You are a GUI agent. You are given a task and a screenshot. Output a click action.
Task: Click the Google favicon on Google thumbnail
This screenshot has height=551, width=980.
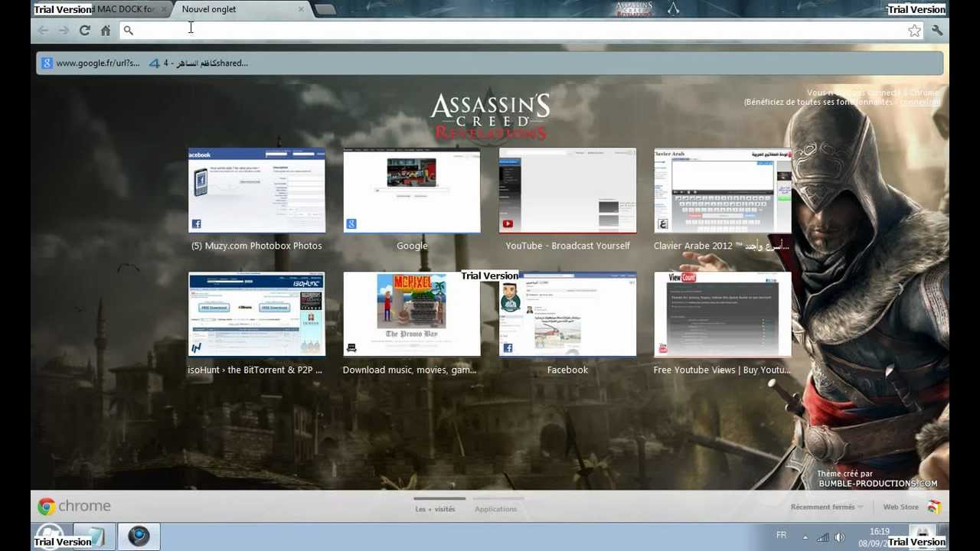351,224
